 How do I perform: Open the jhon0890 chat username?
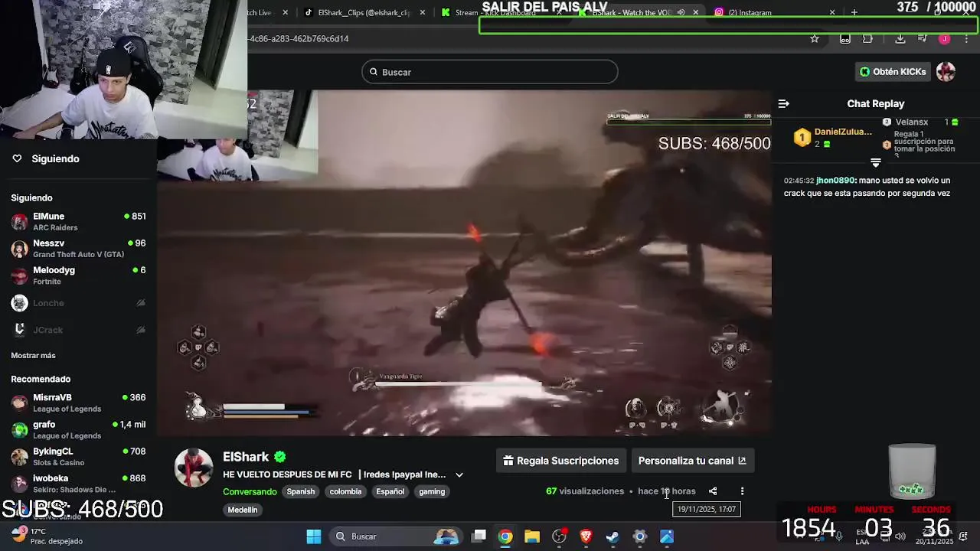click(835, 181)
